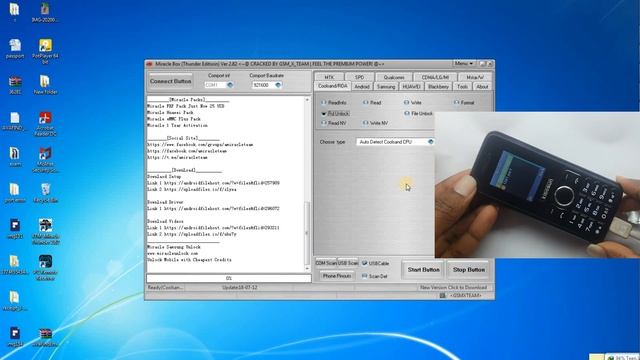Open the Acrobat Reader DC desktop icon
Image resolution: width=640 pixels, height=360 pixels.
click(x=45, y=124)
